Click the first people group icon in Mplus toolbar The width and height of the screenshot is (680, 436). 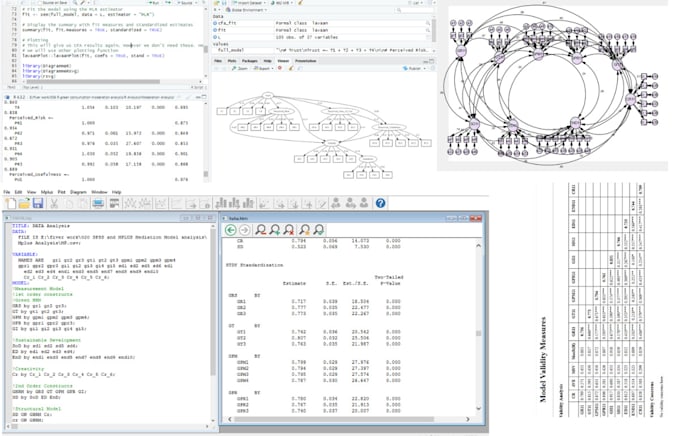(336, 203)
